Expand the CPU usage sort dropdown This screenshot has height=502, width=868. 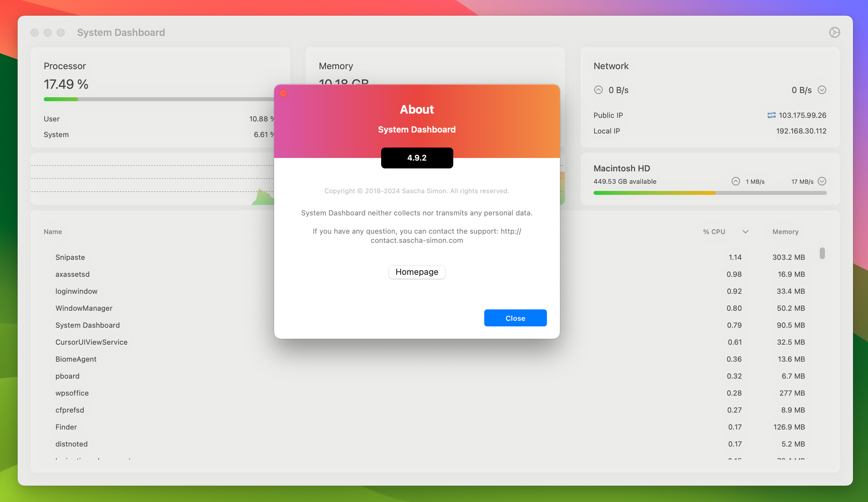(x=746, y=231)
